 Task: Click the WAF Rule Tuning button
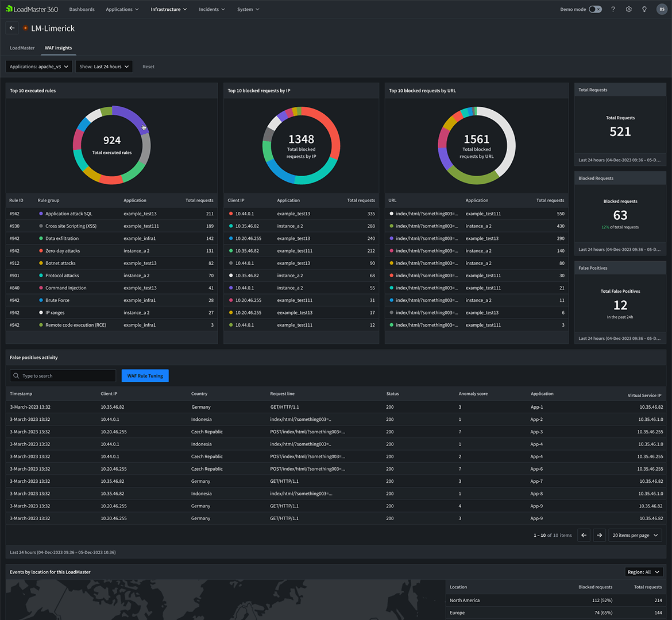(x=145, y=376)
